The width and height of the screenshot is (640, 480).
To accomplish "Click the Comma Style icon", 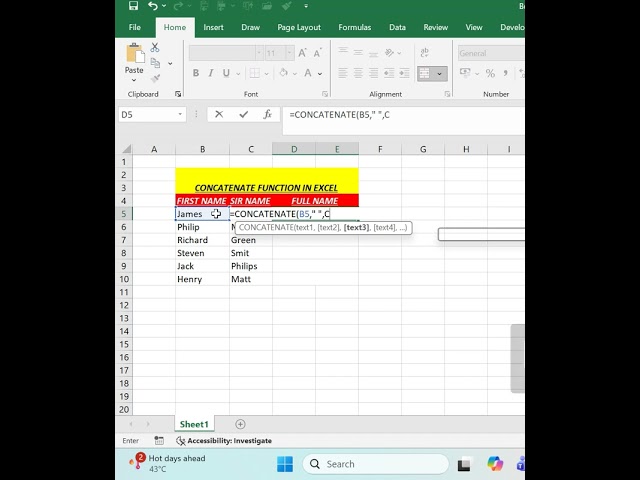I will (506, 73).
